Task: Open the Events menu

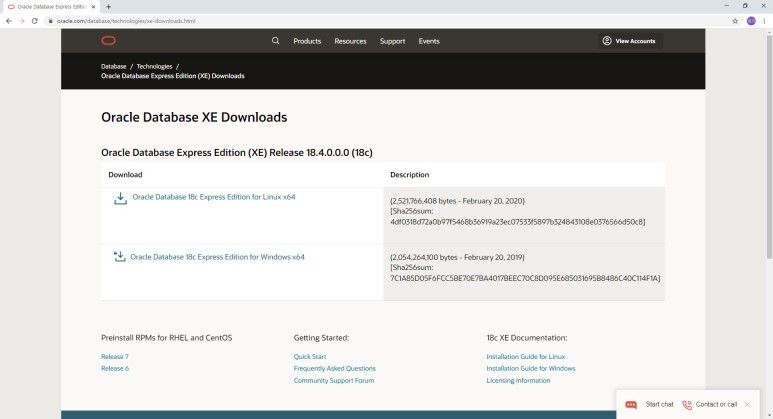Action: (x=429, y=41)
